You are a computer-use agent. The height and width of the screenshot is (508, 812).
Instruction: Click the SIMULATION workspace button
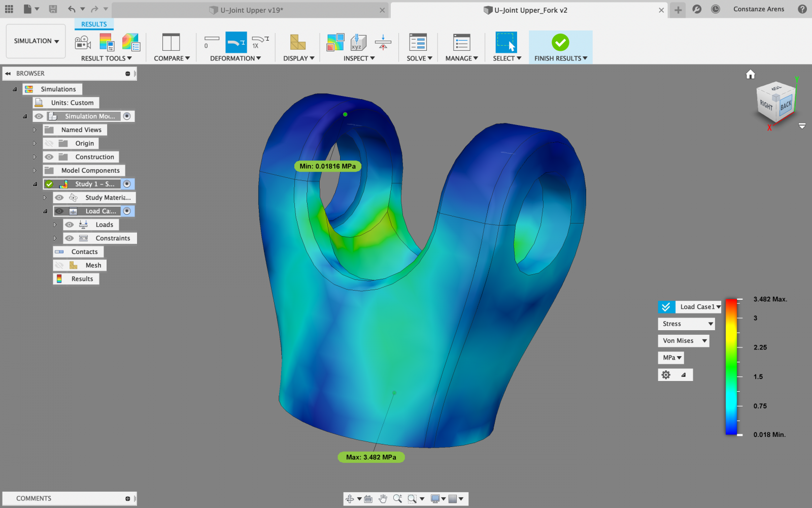click(36, 41)
